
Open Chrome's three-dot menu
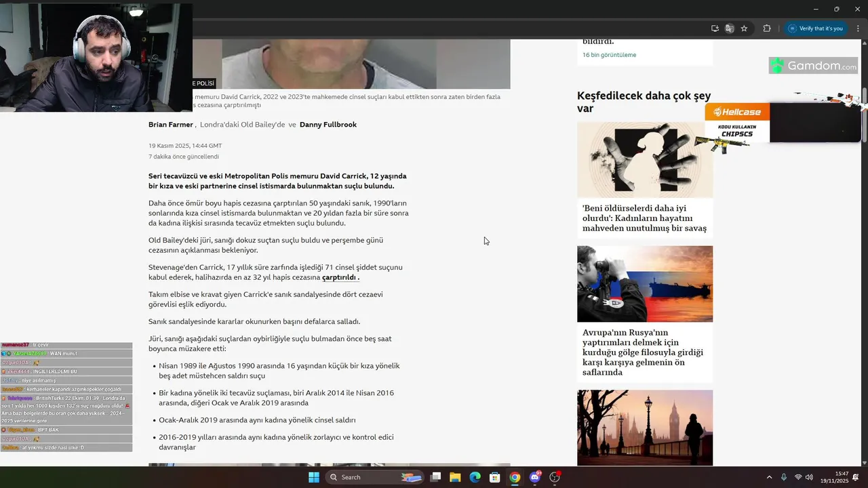point(858,28)
